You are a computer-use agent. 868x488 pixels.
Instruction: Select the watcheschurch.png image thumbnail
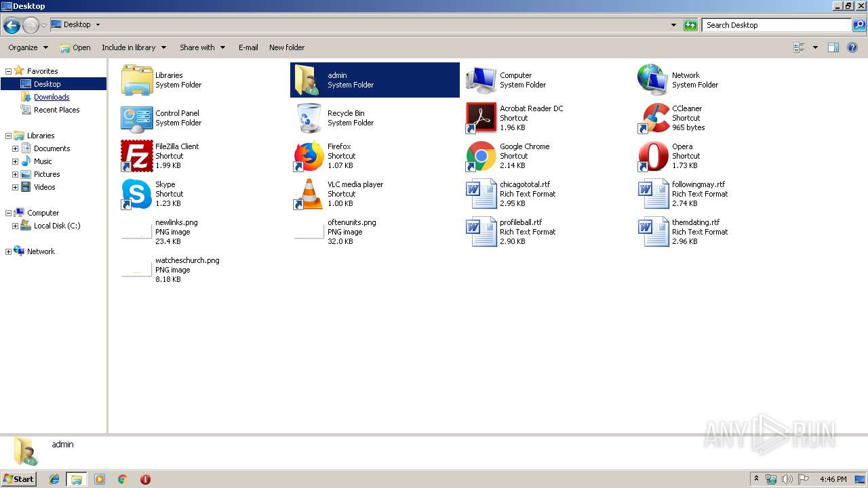point(137,270)
